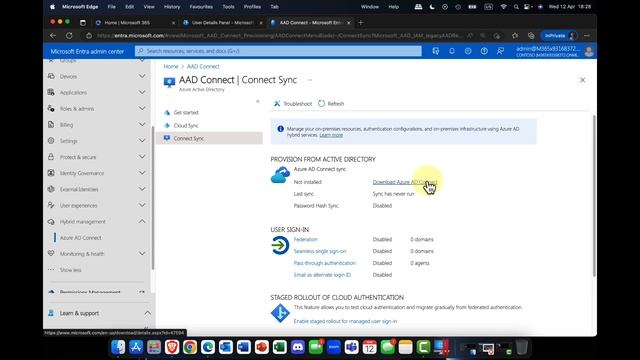Open the Cloud Sync blade item
The height and width of the screenshot is (360, 640).
186,126
